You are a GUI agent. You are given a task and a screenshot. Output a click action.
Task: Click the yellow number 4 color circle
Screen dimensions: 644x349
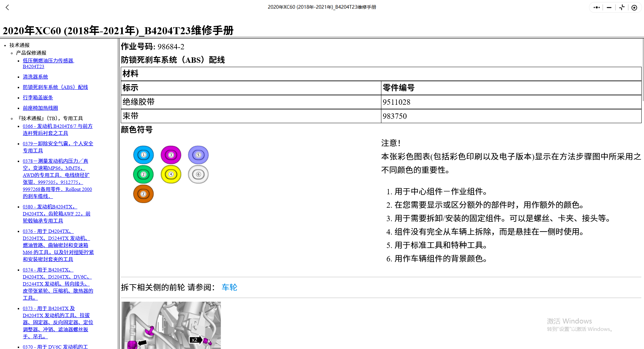pos(171,174)
